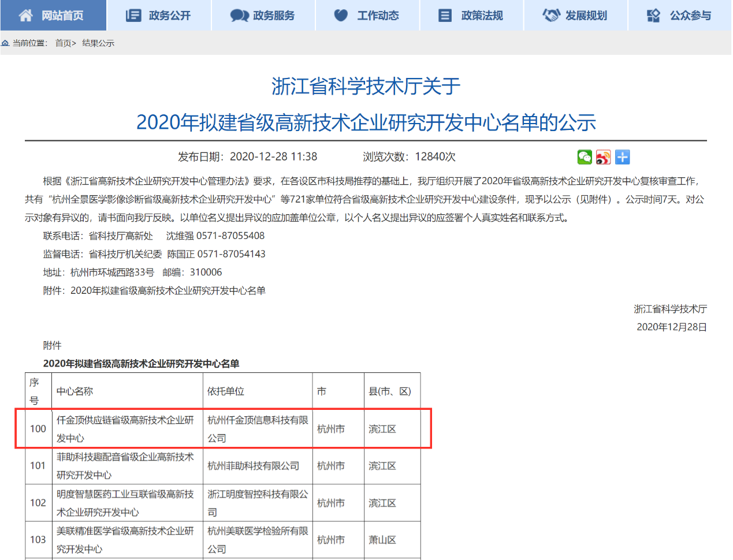The width and height of the screenshot is (733, 560).
Task: Click the chat bubble icon beside 政务服务
Action: (x=239, y=16)
